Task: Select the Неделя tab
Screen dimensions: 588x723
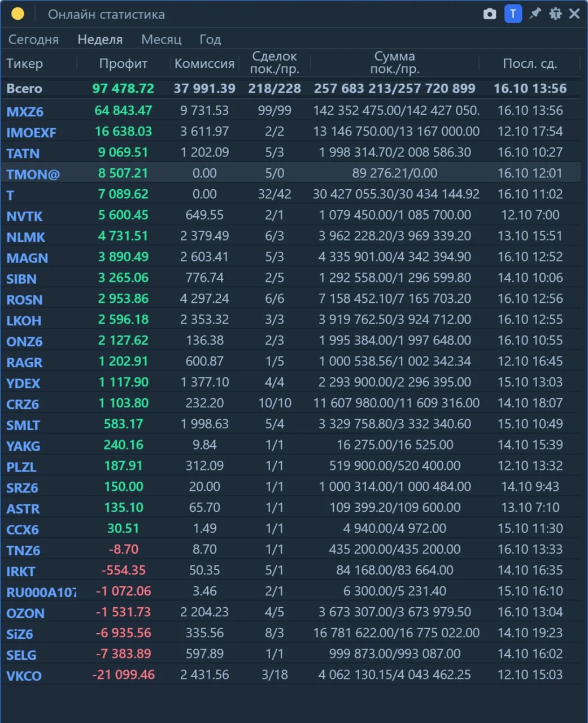Action: pos(100,40)
